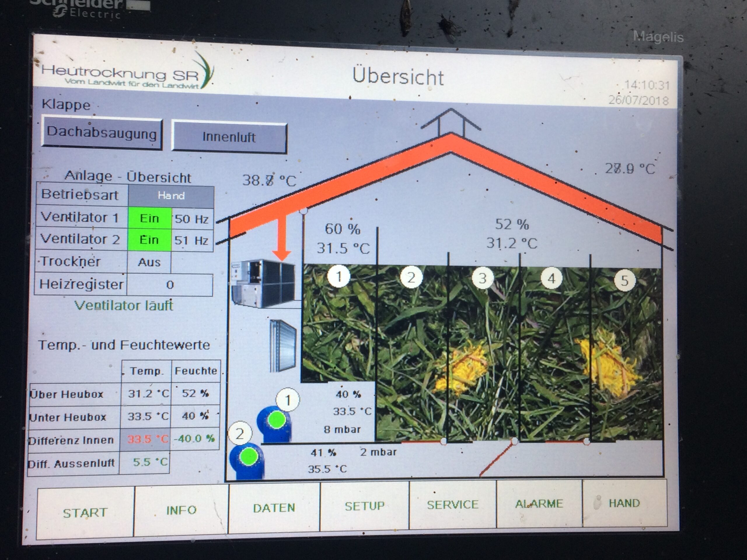This screenshot has height=560, width=747.
Task: Select hay box number 5 marker
Action: tap(624, 281)
